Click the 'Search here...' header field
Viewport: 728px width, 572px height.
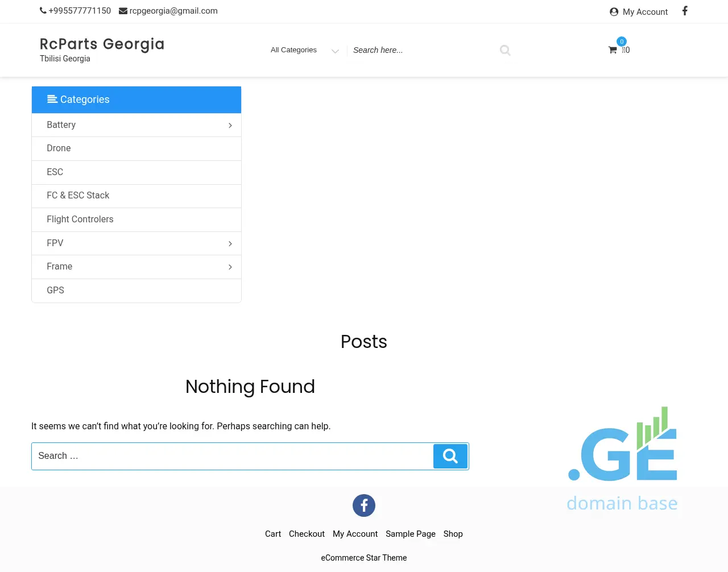[x=421, y=50]
